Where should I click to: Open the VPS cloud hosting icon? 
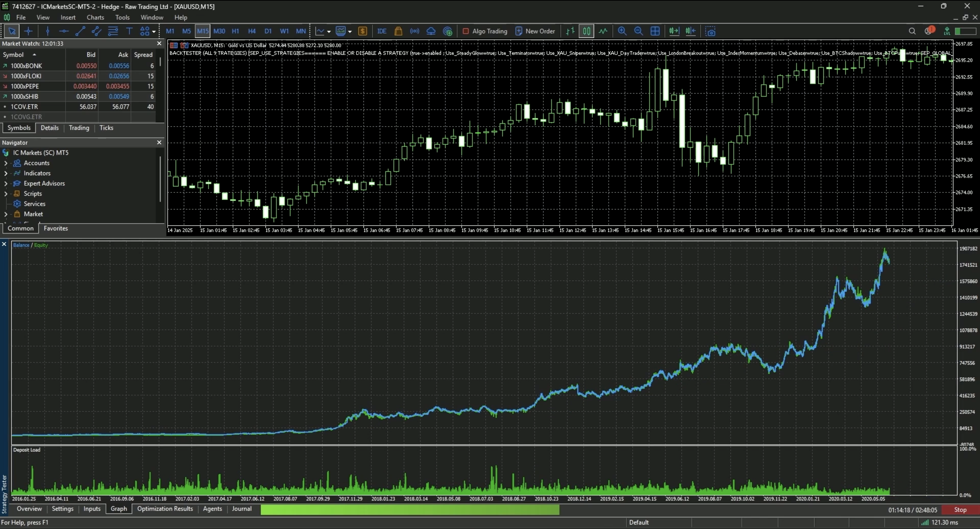tap(431, 31)
